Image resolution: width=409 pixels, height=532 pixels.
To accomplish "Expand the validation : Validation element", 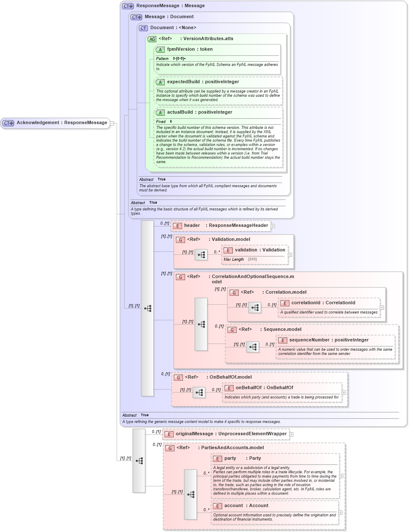I will pos(290,255).
